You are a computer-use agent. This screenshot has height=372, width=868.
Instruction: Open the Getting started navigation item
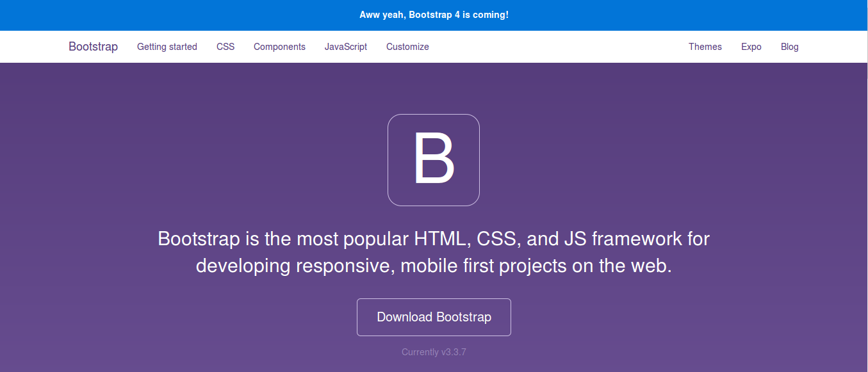tap(167, 46)
